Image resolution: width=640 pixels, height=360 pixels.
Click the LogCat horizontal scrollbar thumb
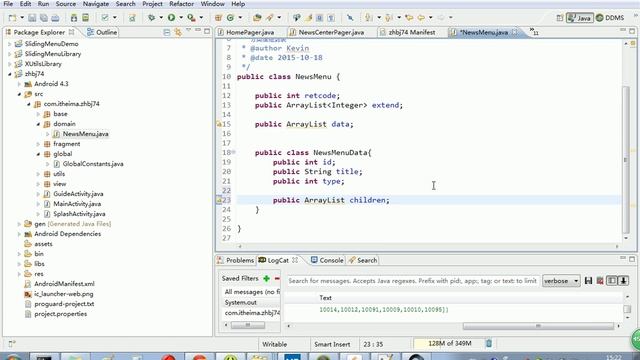pyautogui.click(x=538, y=326)
